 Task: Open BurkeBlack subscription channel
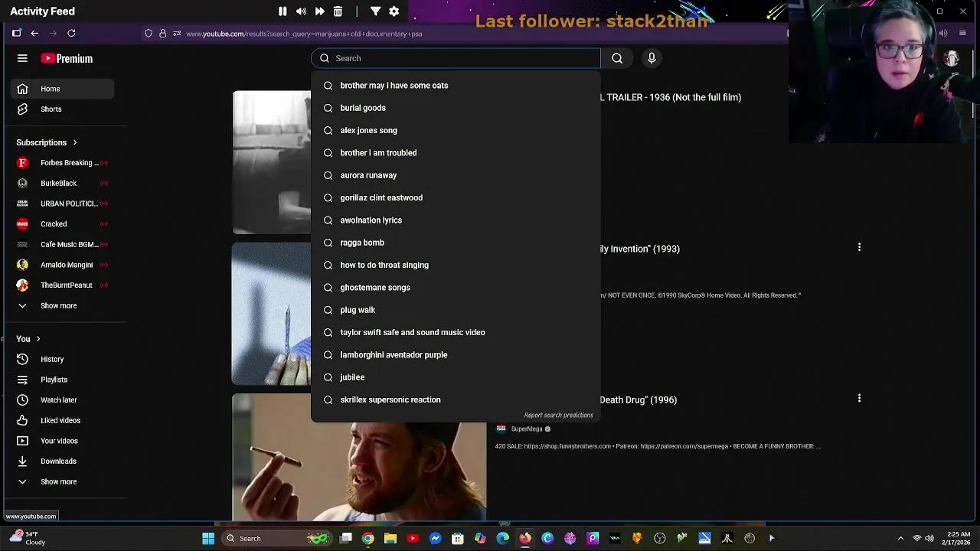[63, 184]
